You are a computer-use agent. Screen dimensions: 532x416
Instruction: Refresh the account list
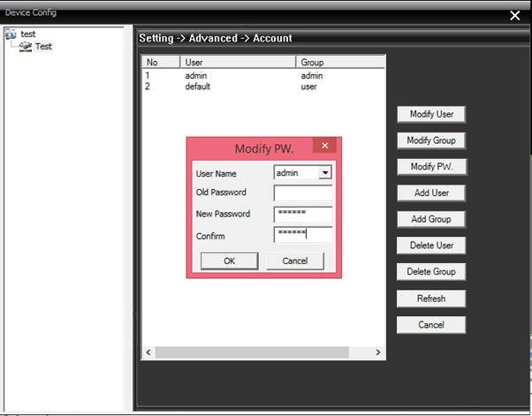pyautogui.click(x=430, y=299)
